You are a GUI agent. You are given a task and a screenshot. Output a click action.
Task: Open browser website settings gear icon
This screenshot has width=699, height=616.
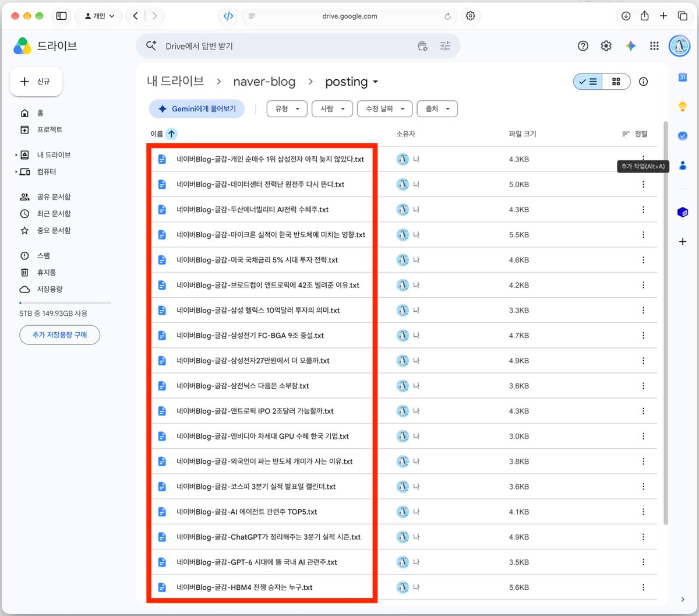click(x=471, y=16)
